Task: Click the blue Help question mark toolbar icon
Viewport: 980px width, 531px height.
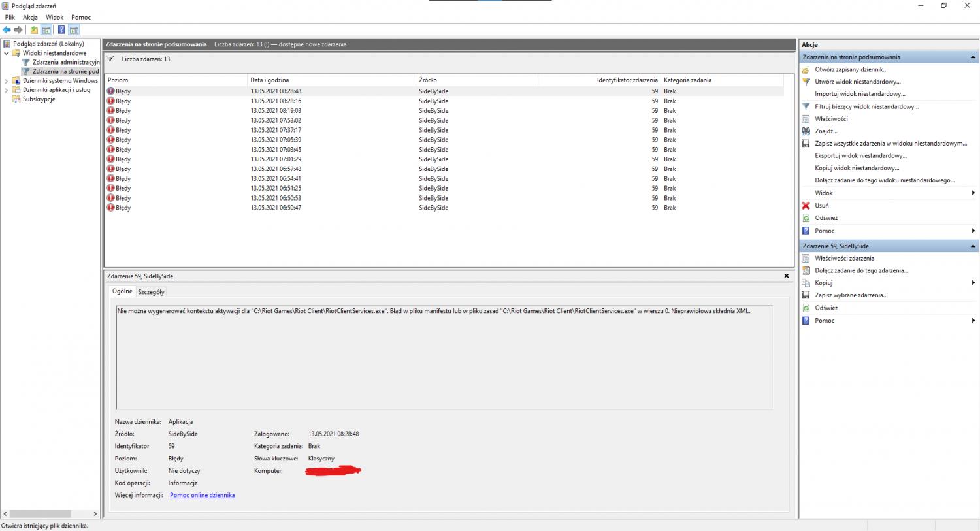Action: [x=61, y=30]
